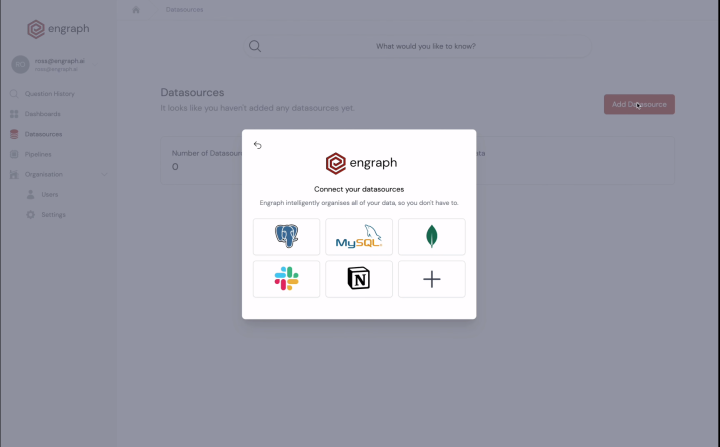Viewport: 720px width, 447px height.
Task: Go back using the modal's return arrow
Action: click(x=258, y=145)
